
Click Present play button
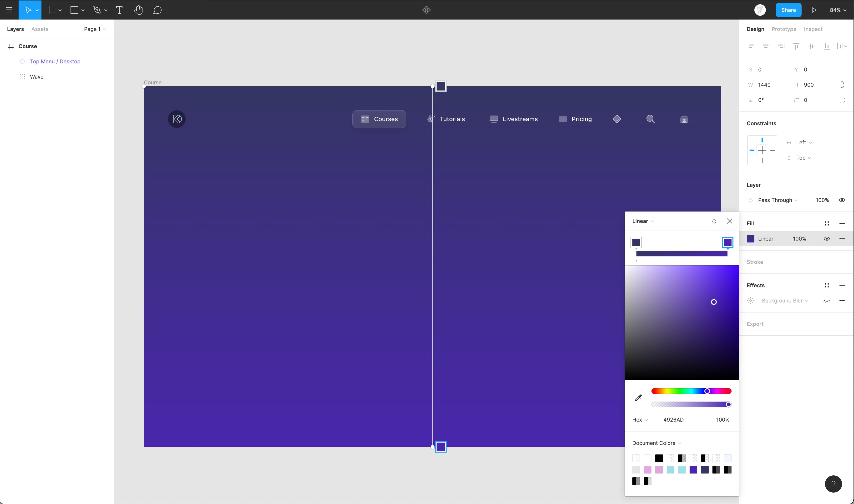point(814,10)
